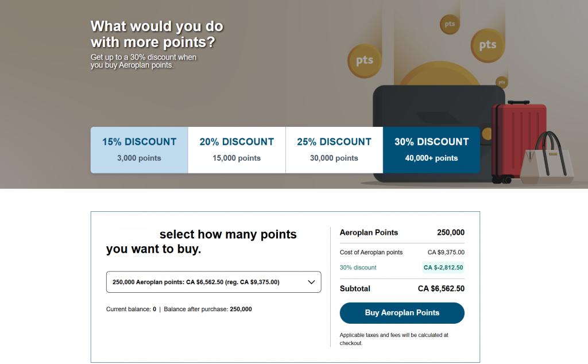This screenshot has height=364, width=588.
Task: Click the white handbag illustration
Action: [x=547, y=164]
